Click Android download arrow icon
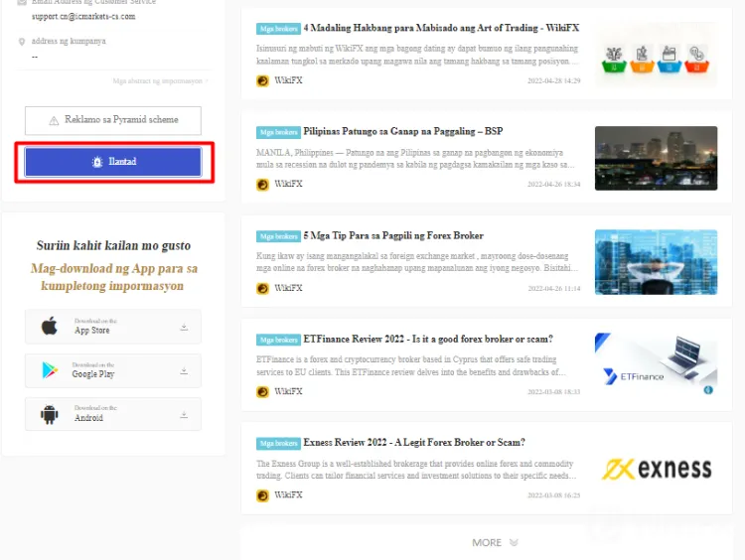745x560 pixels. [184, 415]
